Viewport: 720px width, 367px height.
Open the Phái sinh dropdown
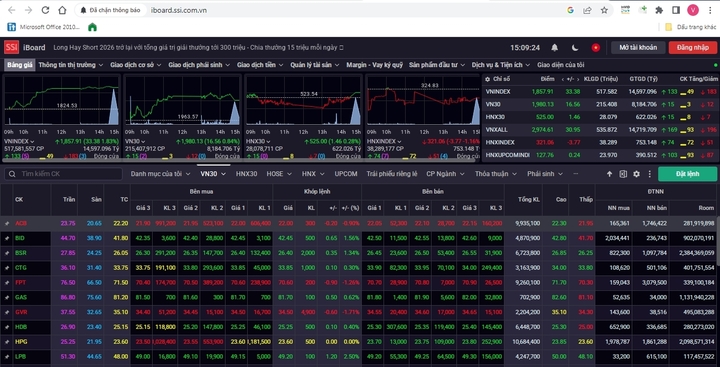point(545,174)
